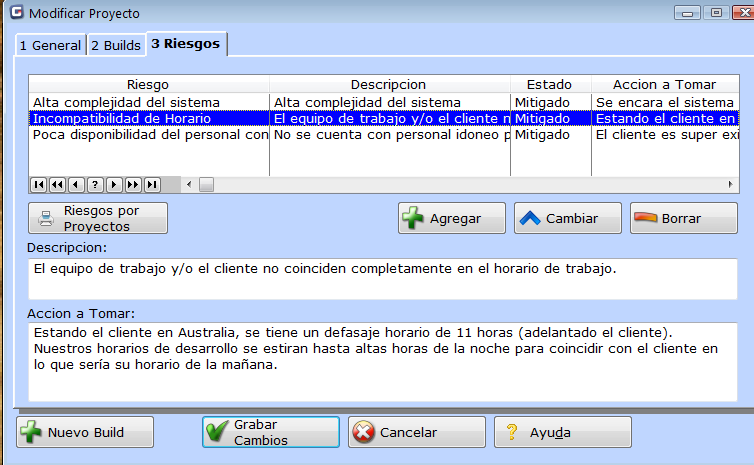Open Ayuda help button
The image size is (754, 465).
click(x=562, y=432)
